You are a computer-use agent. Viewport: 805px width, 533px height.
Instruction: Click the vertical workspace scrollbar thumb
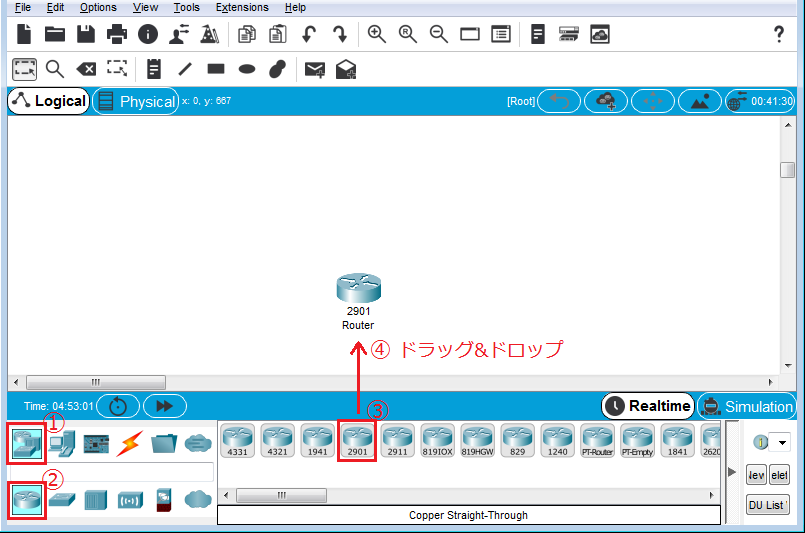click(788, 170)
